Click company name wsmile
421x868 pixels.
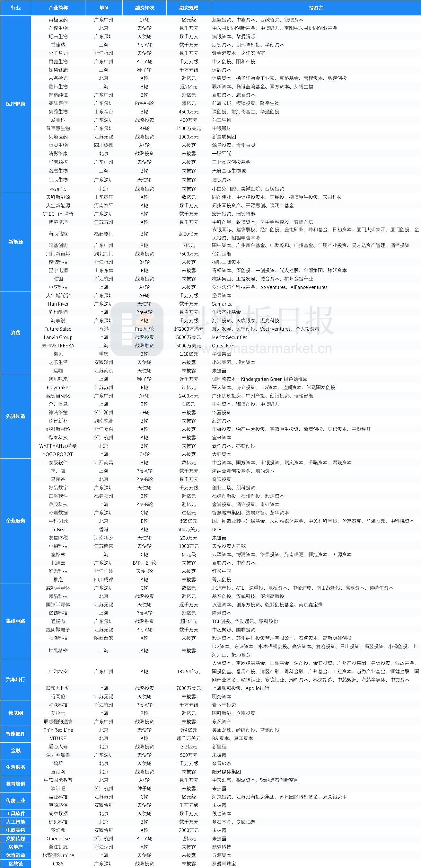pyautogui.click(x=58, y=189)
